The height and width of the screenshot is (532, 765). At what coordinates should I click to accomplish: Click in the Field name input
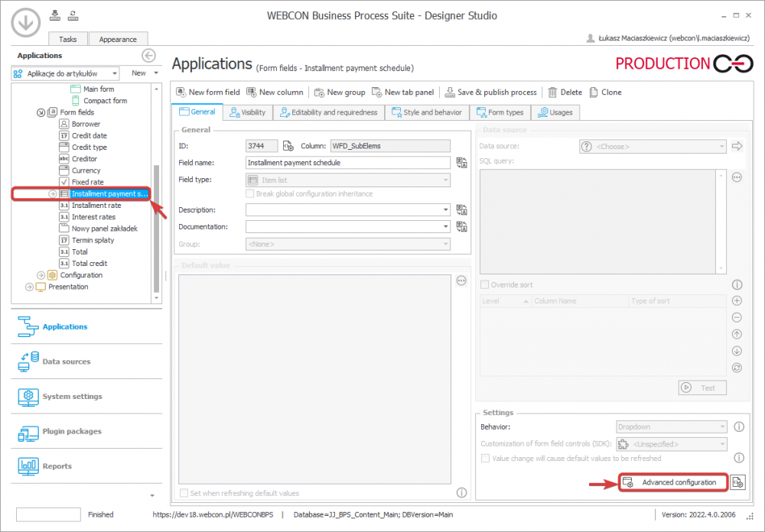pyautogui.click(x=348, y=163)
